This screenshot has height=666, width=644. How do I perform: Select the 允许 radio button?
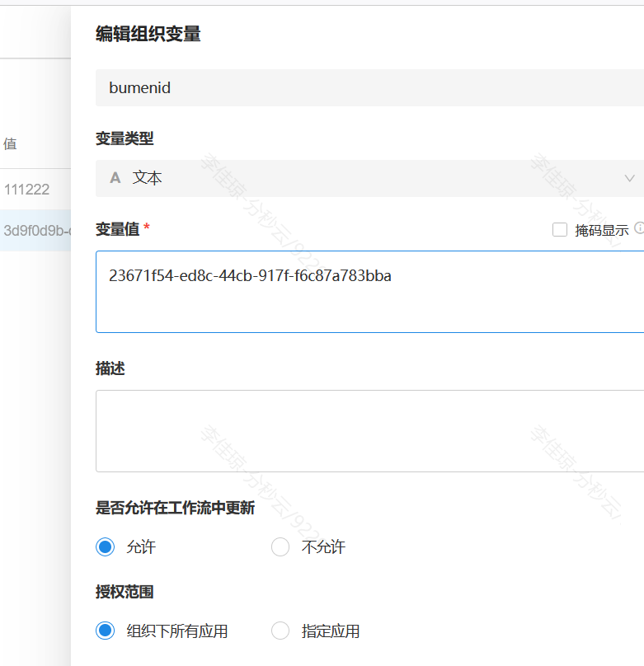pyautogui.click(x=105, y=547)
